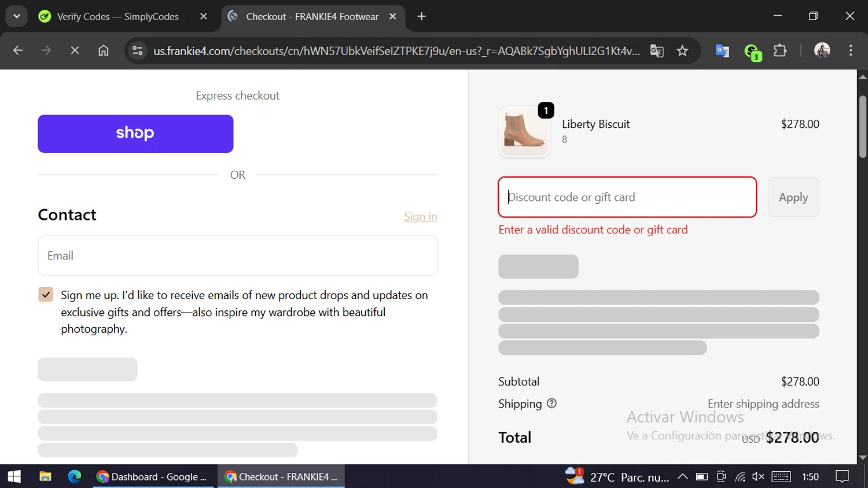Open SimplyCodes extension with badge 3
Image resolution: width=868 pixels, height=488 pixels.
(752, 52)
